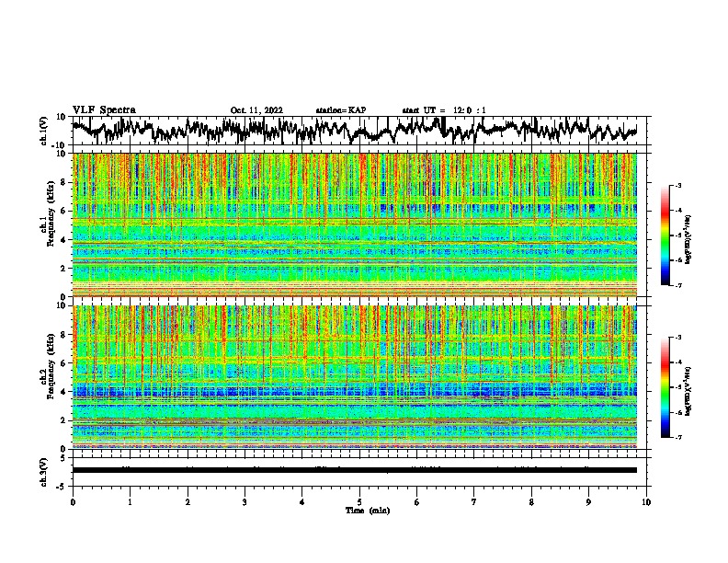This screenshot has width=728, height=563.
Task: Click the '6' kHz tick of ch.1 spectrogram
Action: click(63, 211)
